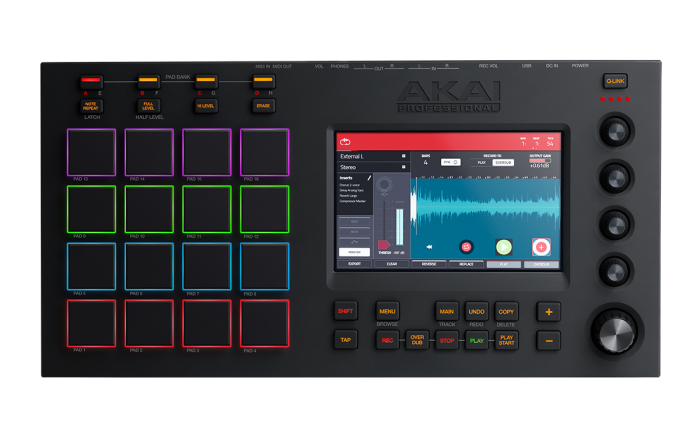
Task: Tap Replace at screen bottom
Action: click(x=467, y=264)
